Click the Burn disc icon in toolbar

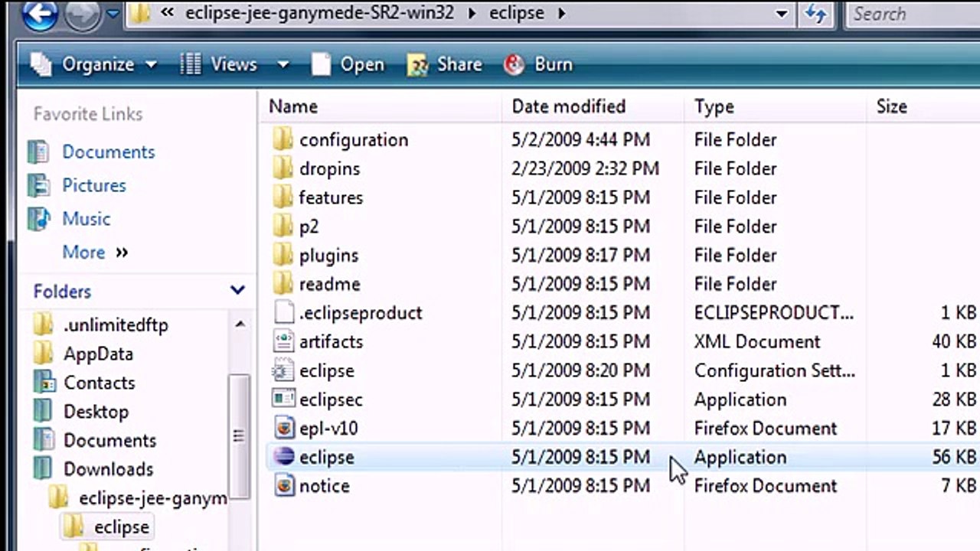[x=514, y=64]
